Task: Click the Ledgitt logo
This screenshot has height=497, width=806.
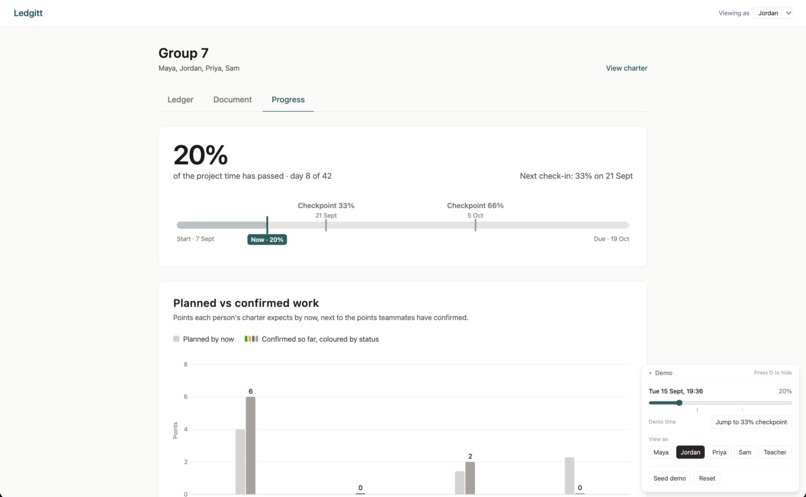Action: pyautogui.click(x=28, y=13)
